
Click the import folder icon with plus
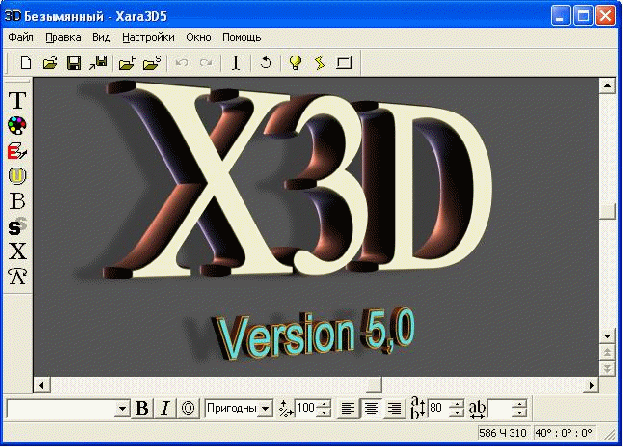point(127,63)
